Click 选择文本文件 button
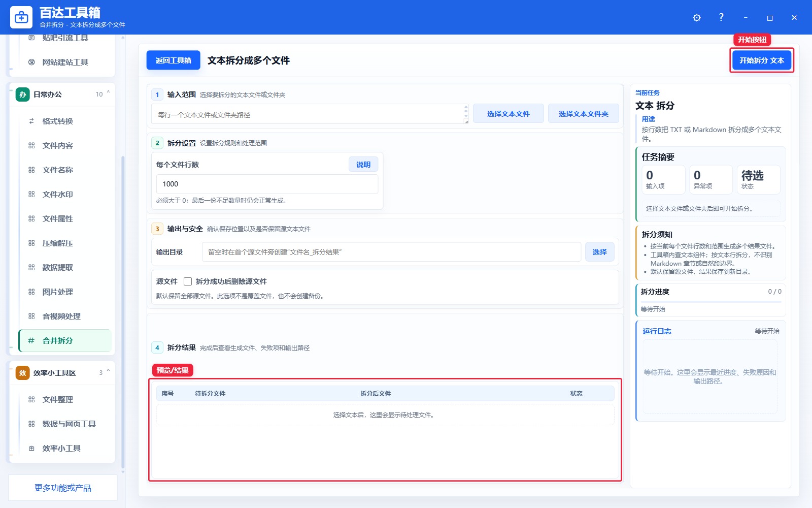 (x=508, y=114)
